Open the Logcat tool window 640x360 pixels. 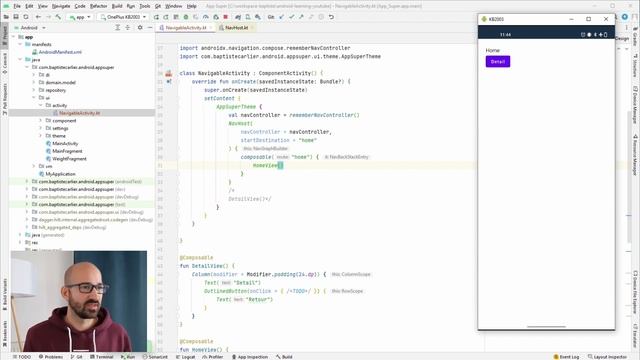pos(185,357)
